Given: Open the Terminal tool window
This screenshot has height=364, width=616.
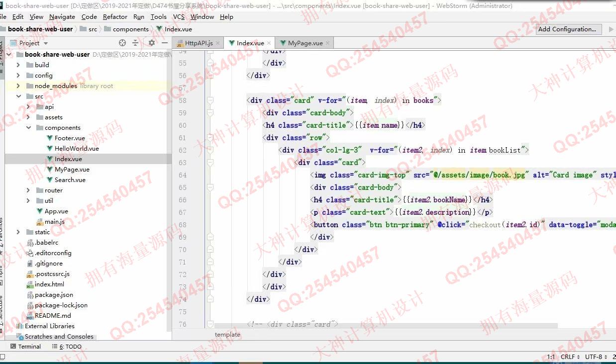Looking at the screenshot, I should pyautogui.click(x=25, y=347).
